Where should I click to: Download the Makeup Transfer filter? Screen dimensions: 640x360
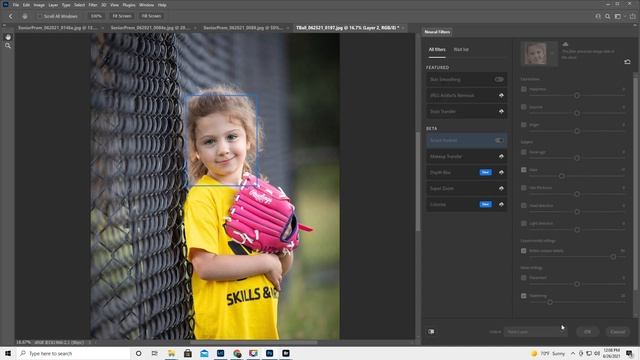(x=501, y=156)
